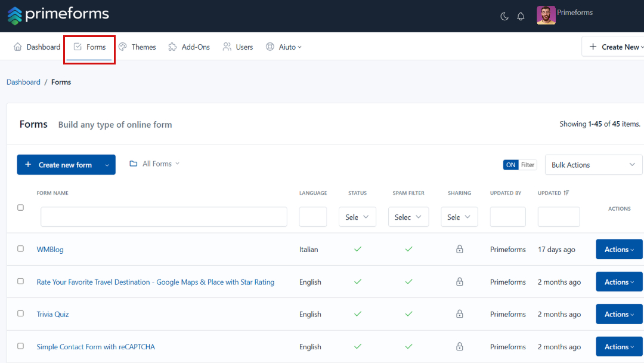Open the Trivia Quiz form link

point(52,315)
